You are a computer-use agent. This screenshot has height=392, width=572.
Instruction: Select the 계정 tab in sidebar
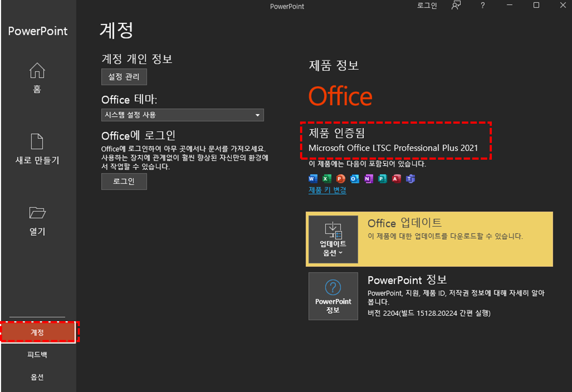(38, 332)
